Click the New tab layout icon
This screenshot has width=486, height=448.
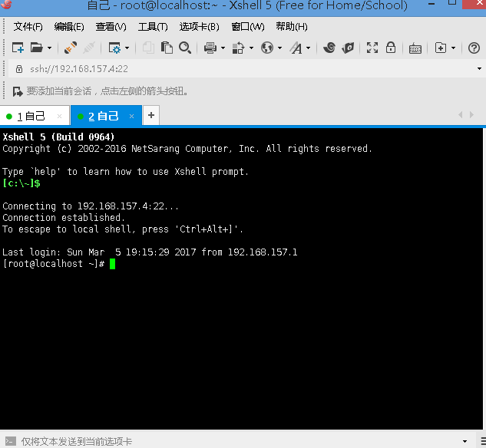pos(441,48)
